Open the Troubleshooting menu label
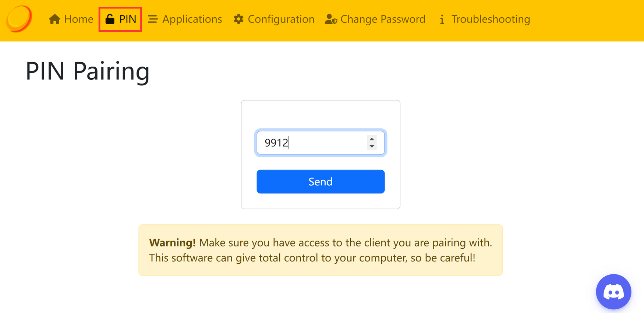The height and width of the screenshot is (313, 644). (491, 19)
